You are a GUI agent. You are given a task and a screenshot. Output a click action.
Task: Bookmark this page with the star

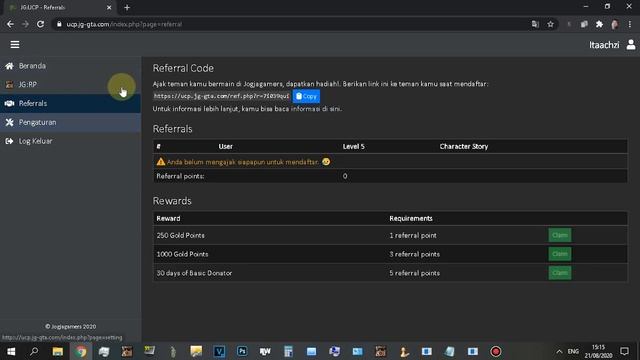(x=550, y=24)
